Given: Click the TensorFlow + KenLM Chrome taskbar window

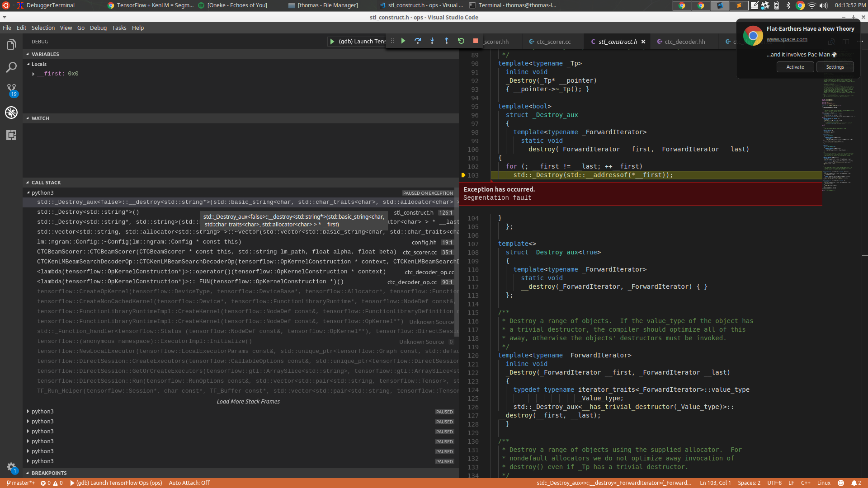Looking at the screenshot, I should (151, 5).
